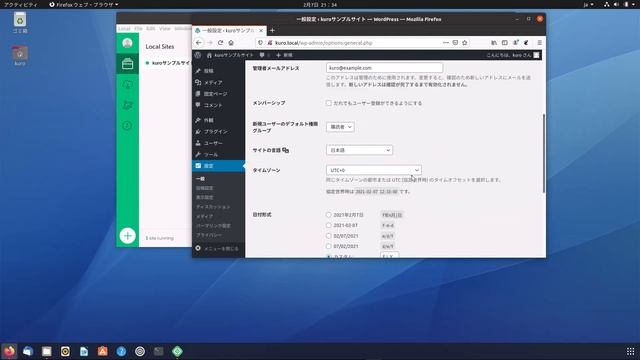Select the 一般設定 browser tab
The height and width of the screenshot is (360, 640).
coord(229,31)
